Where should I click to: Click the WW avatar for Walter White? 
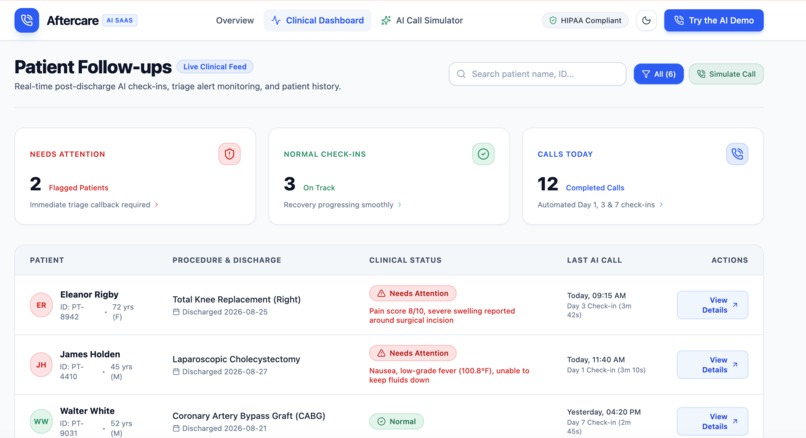[x=41, y=422]
